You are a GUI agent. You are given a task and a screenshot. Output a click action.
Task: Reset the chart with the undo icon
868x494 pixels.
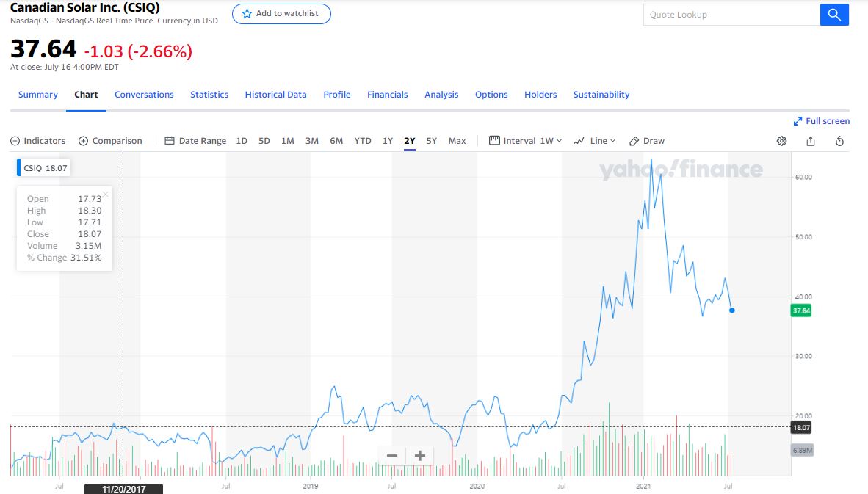pos(840,141)
